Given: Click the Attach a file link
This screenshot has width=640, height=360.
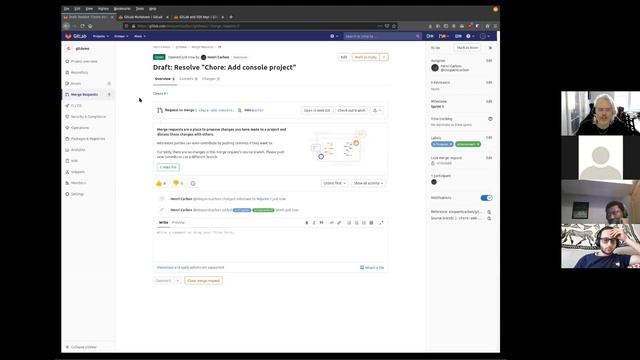Looking at the screenshot, I should 372,268.
